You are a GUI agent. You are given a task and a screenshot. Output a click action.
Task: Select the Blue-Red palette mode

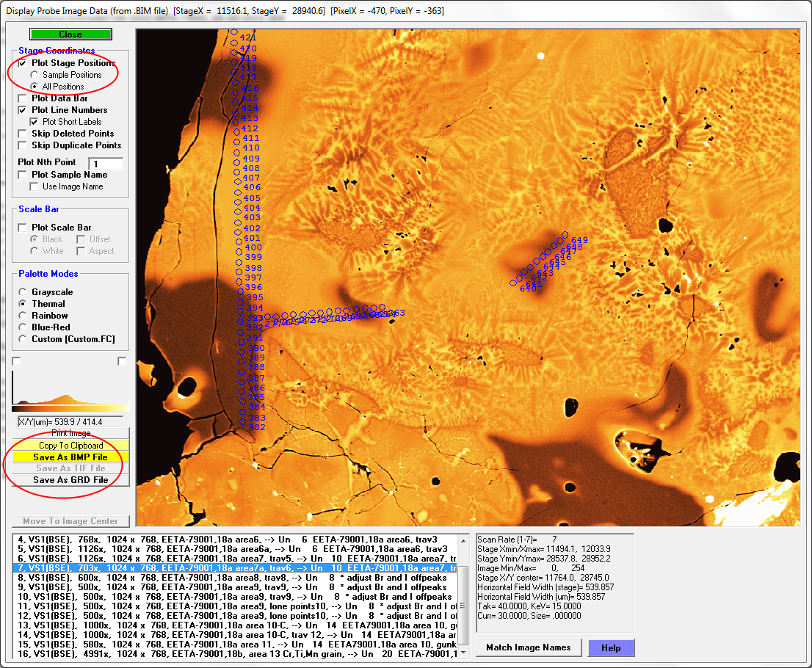23,327
